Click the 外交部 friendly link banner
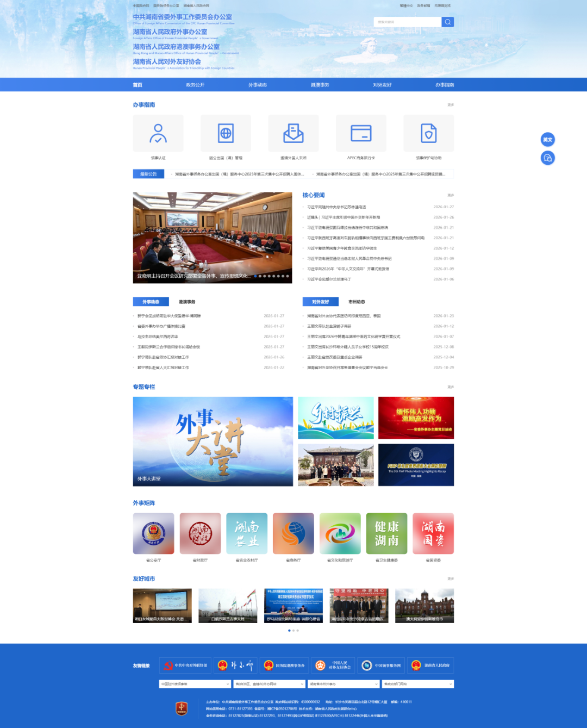The image size is (587, 728). tap(235, 665)
